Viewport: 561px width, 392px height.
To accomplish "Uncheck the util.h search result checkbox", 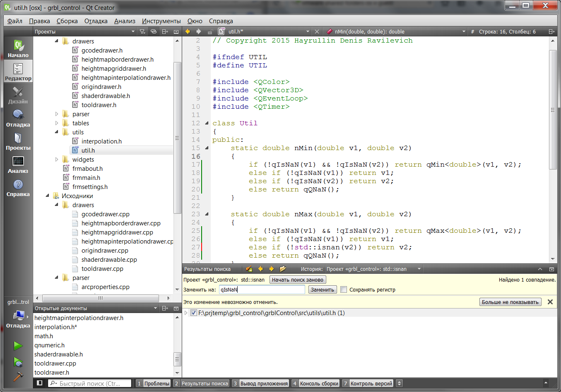I will [x=193, y=313].
